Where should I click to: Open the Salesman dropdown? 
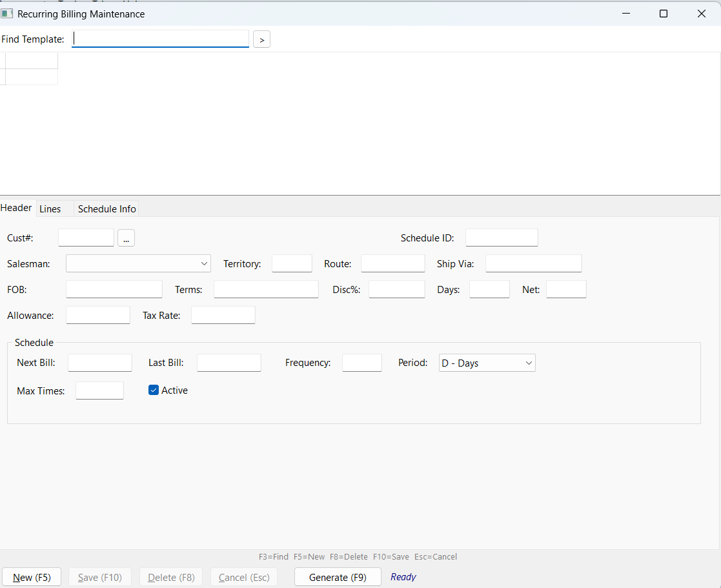(137, 263)
